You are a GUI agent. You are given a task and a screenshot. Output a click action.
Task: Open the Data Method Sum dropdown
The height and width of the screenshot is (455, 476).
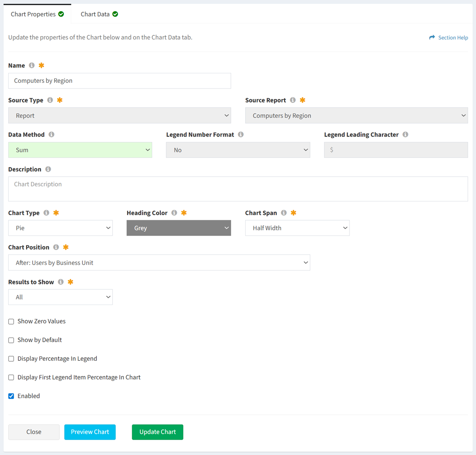(80, 150)
